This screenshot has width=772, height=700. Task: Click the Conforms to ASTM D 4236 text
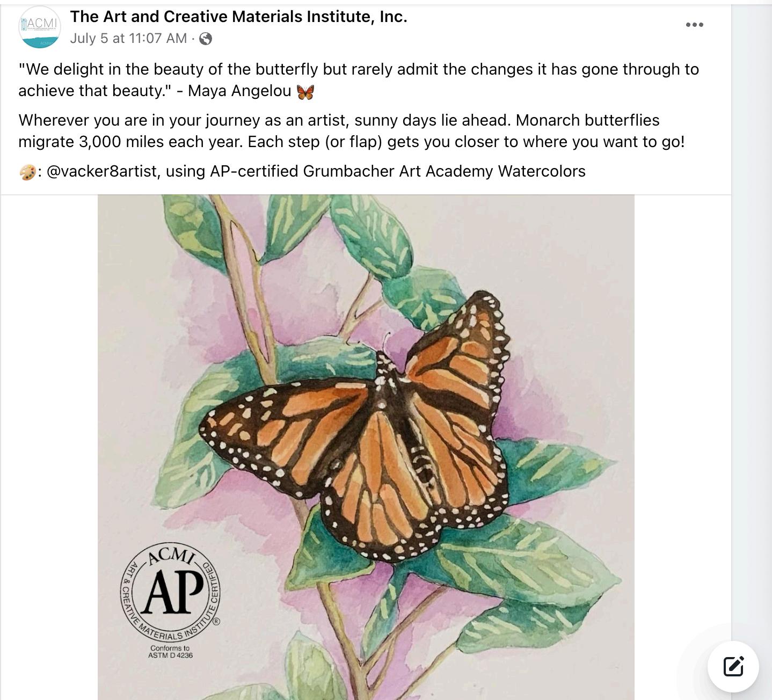coord(170,652)
